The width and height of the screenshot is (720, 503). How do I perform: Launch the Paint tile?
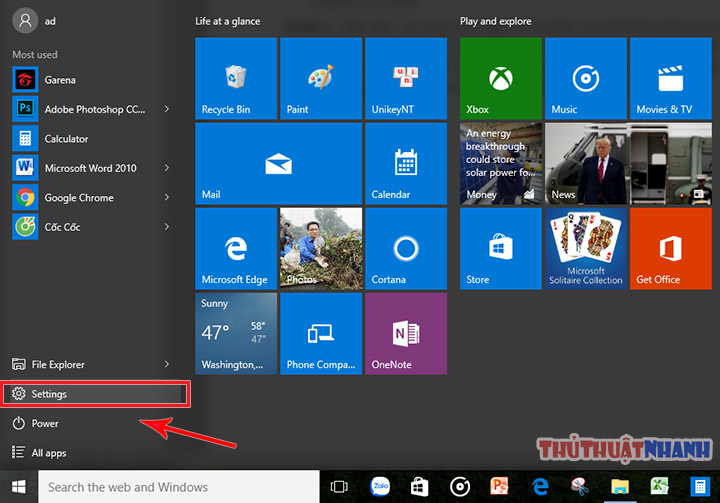coord(321,79)
